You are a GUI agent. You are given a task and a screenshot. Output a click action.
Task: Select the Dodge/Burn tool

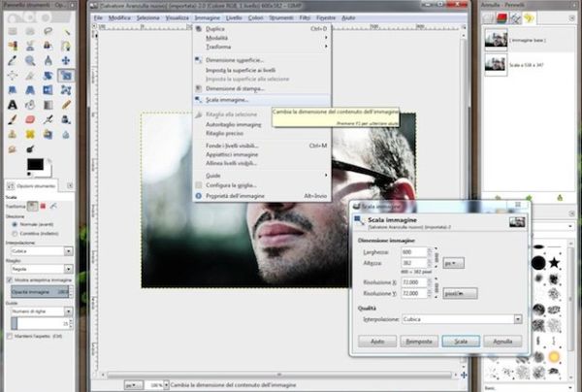coord(30,149)
